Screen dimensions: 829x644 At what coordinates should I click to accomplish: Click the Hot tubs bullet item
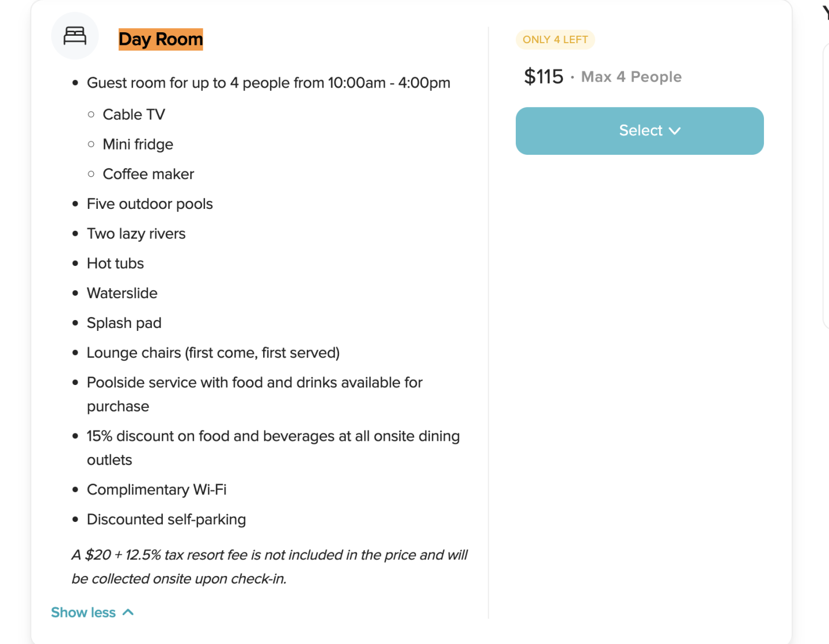point(115,264)
